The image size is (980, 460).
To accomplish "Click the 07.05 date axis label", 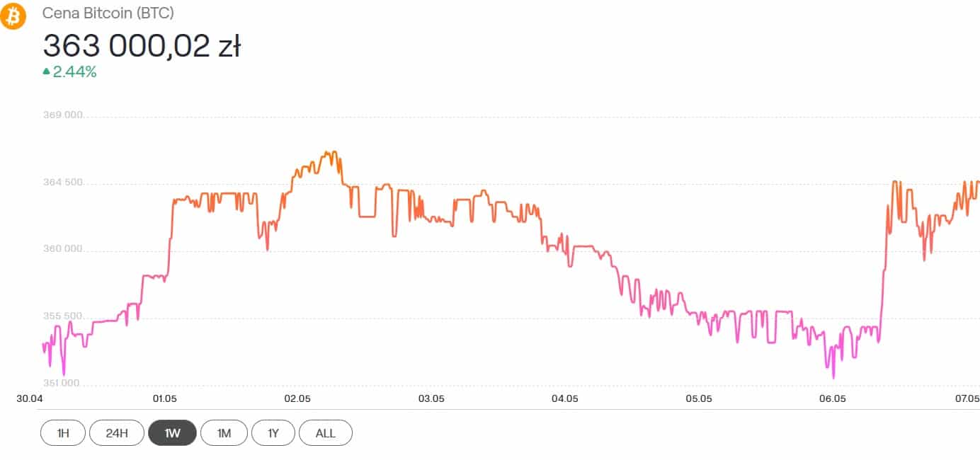I will pos(967,398).
